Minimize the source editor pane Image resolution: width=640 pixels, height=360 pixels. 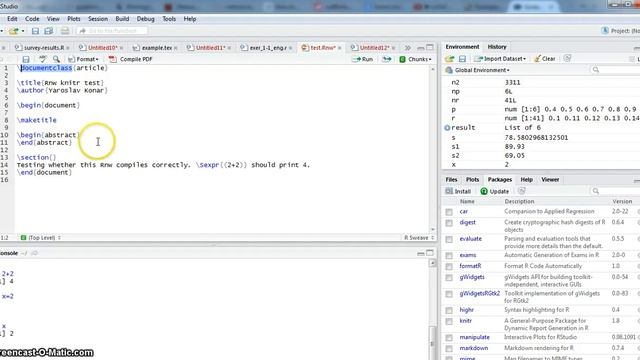pos(420,48)
